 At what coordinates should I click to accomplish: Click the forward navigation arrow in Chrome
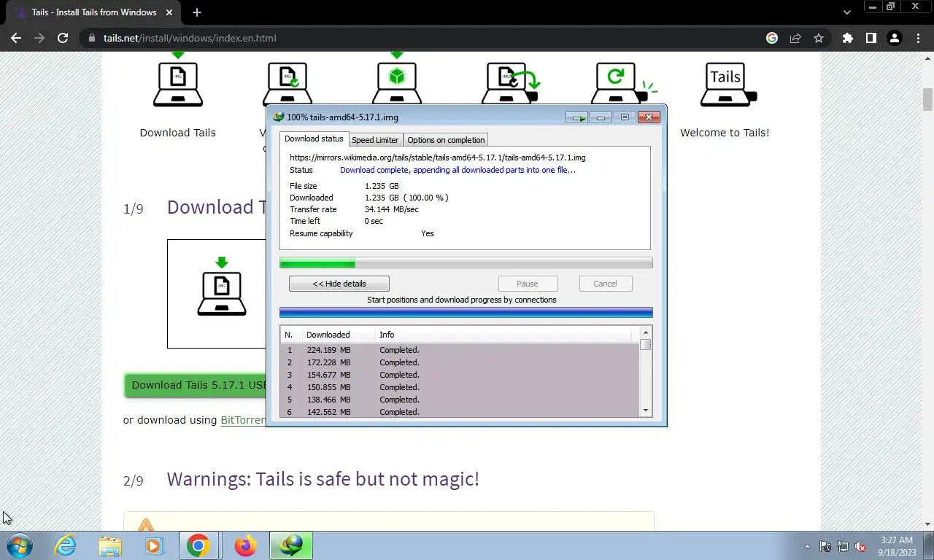coord(39,38)
